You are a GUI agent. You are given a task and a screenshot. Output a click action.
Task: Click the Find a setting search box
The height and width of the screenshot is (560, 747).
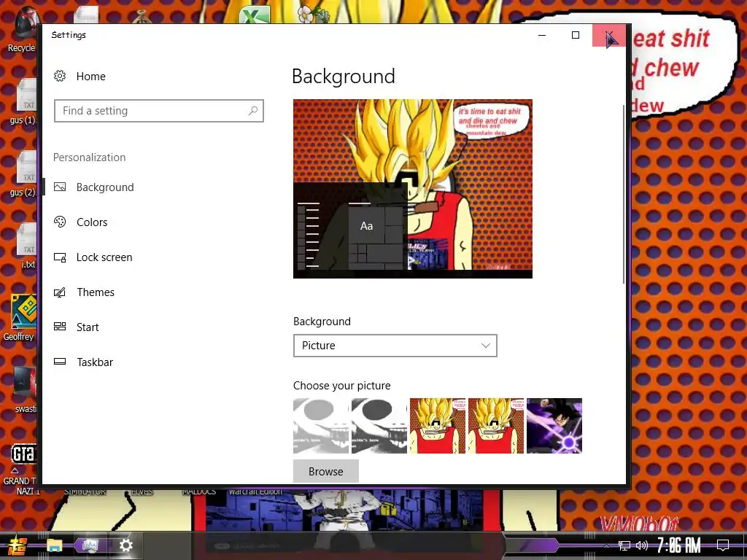click(158, 111)
